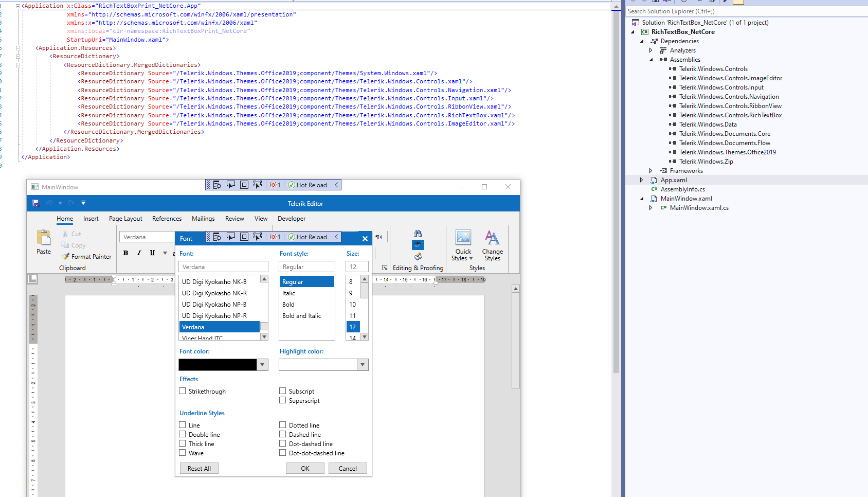The height and width of the screenshot is (497, 868).
Task: Click Select Element icon in MainWindow title bar
Action: coord(231,185)
